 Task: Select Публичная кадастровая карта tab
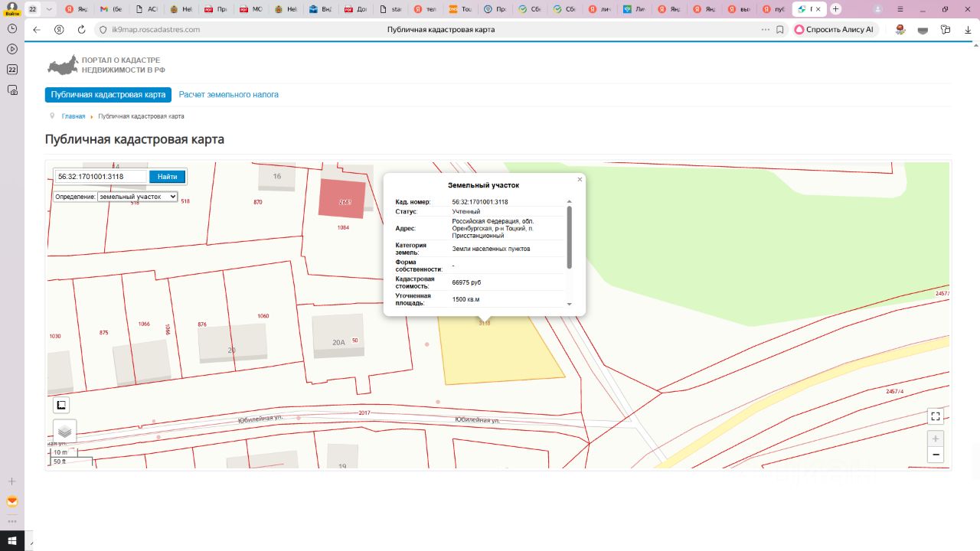[x=108, y=95]
